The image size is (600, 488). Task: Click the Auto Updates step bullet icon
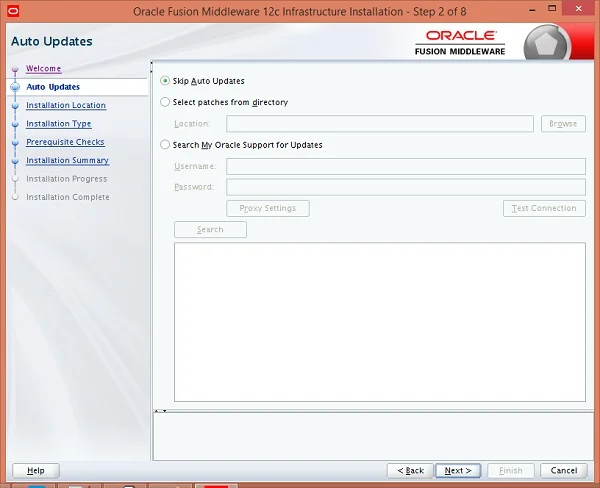[15, 87]
